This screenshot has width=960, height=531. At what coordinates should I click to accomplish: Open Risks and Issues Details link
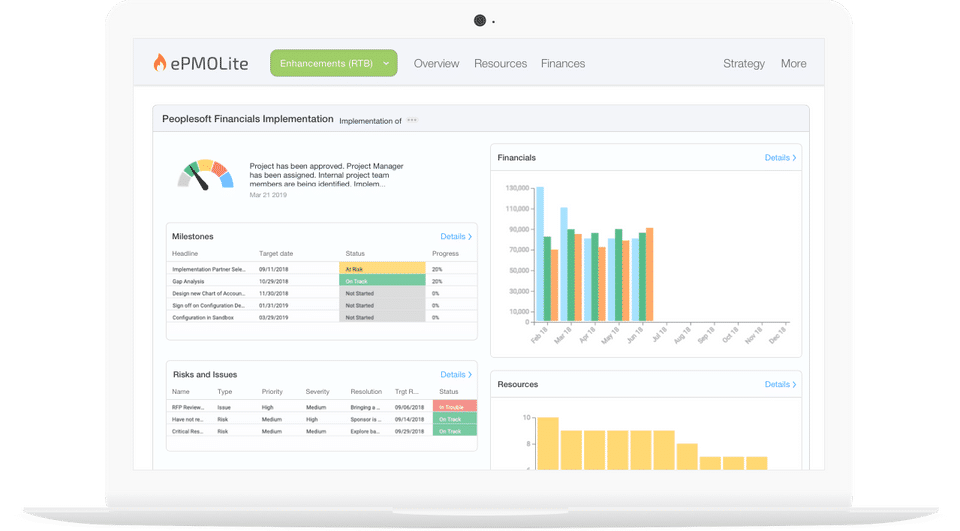(456, 374)
